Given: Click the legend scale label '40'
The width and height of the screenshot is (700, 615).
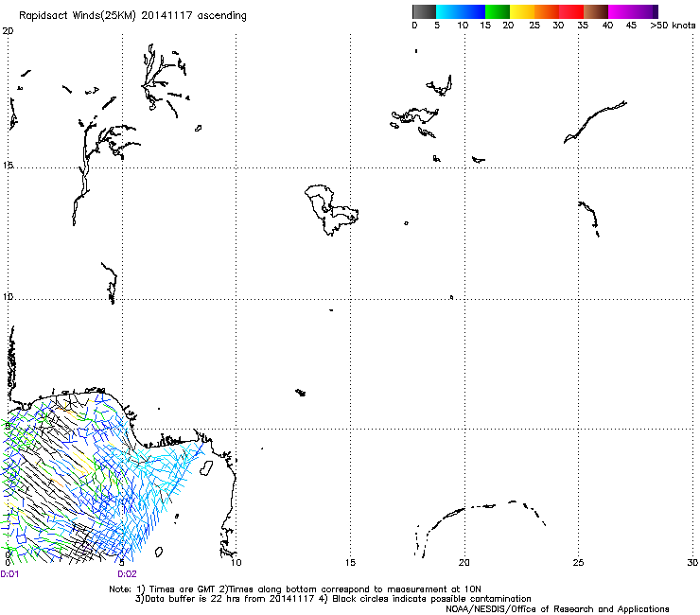Looking at the screenshot, I should click(x=607, y=26).
